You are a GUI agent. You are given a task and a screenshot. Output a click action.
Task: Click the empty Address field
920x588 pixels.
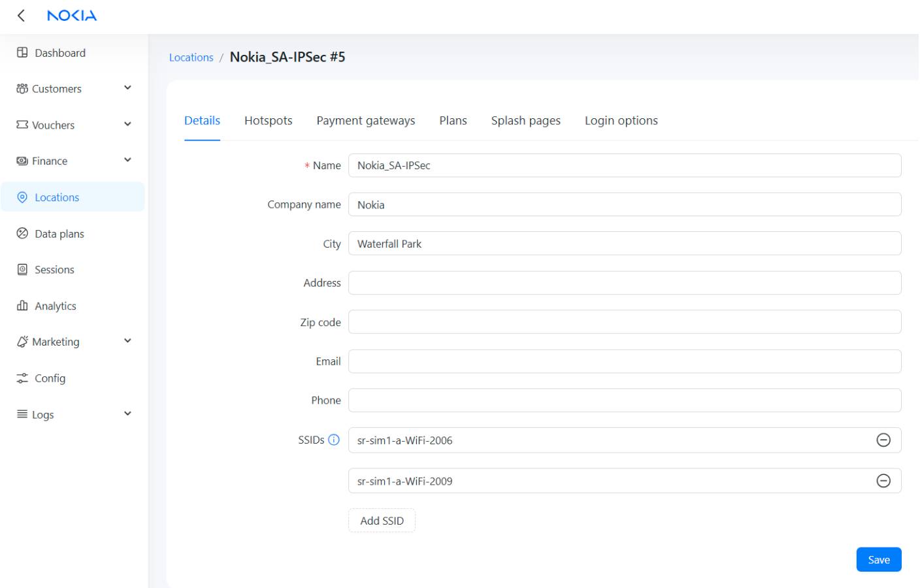pos(625,283)
